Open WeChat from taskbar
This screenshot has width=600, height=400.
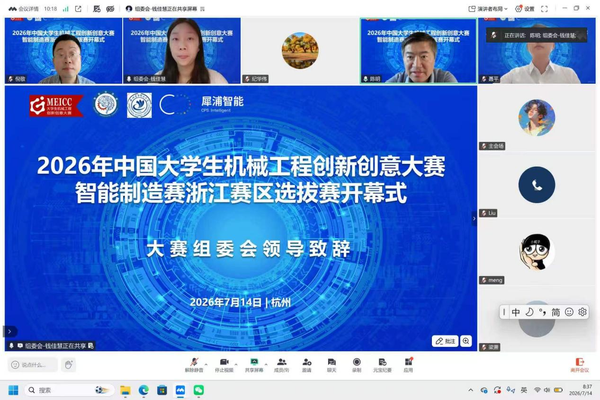pos(199,390)
